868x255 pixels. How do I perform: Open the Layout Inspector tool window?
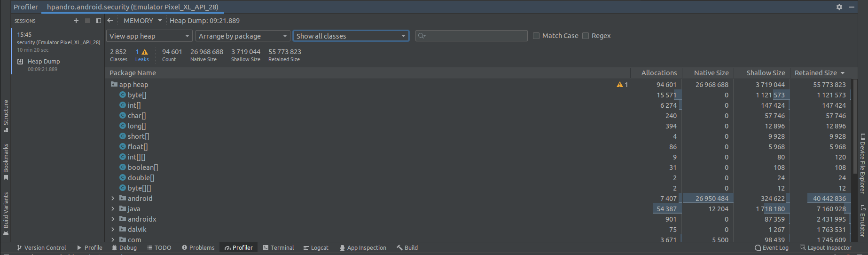coord(825,248)
